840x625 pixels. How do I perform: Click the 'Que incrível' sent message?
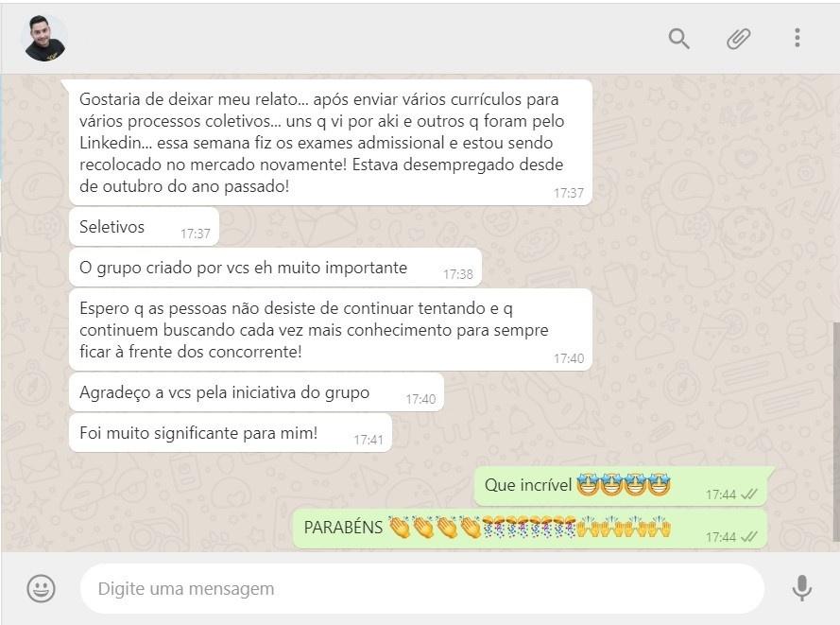621,486
